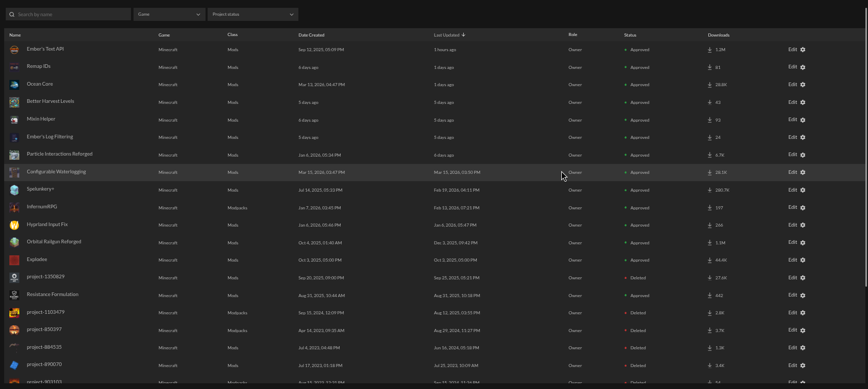This screenshot has width=868, height=389.
Task: Click 'Jul 17, 2023, 01:18 PM' date
Action: 320,366
